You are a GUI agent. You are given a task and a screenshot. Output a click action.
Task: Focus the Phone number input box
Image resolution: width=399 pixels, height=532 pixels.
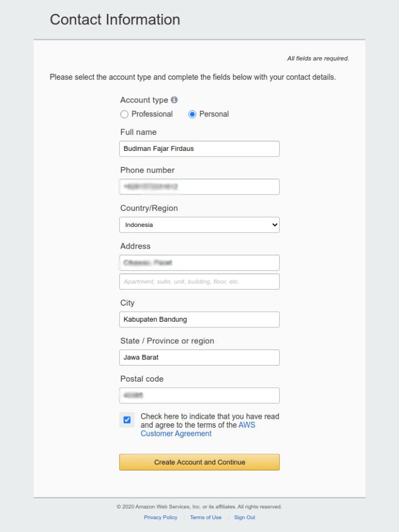point(199,187)
